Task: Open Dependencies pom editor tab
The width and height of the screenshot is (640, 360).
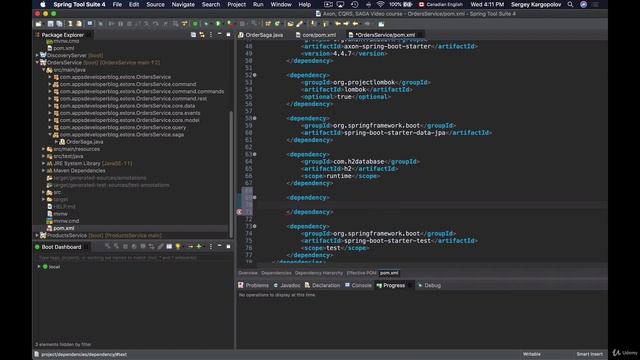Action: (276, 273)
